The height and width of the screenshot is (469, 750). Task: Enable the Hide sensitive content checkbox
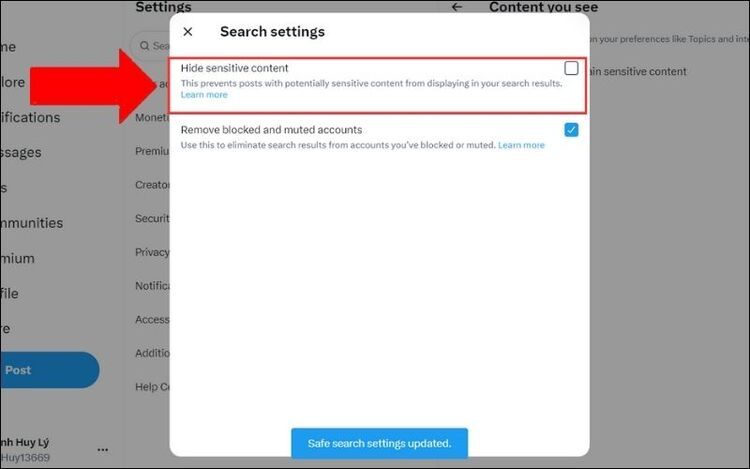pyautogui.click(x=571, y=69)
